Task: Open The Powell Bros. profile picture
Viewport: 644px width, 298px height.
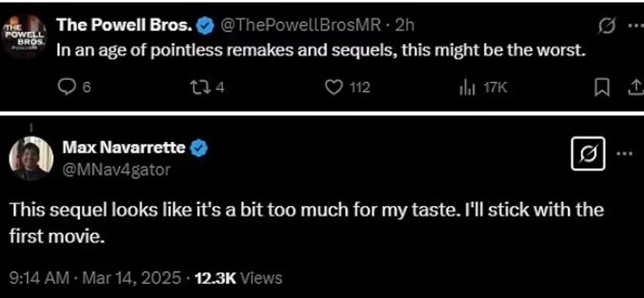Action: [24, 34]
